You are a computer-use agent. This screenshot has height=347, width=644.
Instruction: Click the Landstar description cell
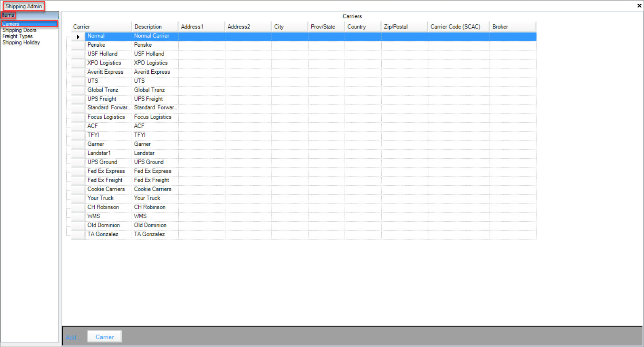tap(155, 153)
